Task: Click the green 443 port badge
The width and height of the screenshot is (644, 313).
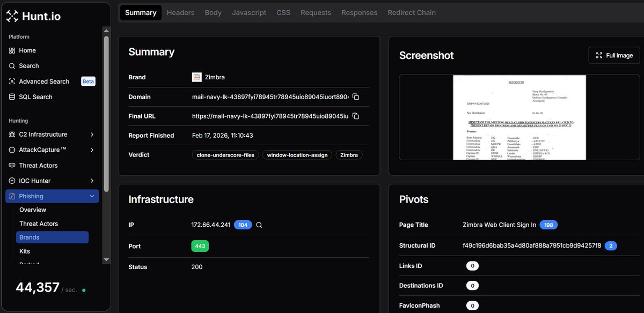Action: [x=200, y=246]
